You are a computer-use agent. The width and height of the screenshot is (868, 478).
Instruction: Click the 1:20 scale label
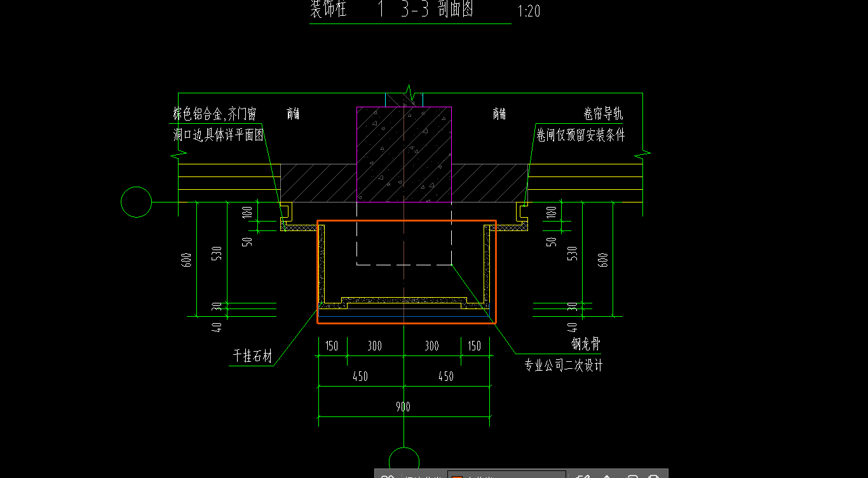click(529, 11)
